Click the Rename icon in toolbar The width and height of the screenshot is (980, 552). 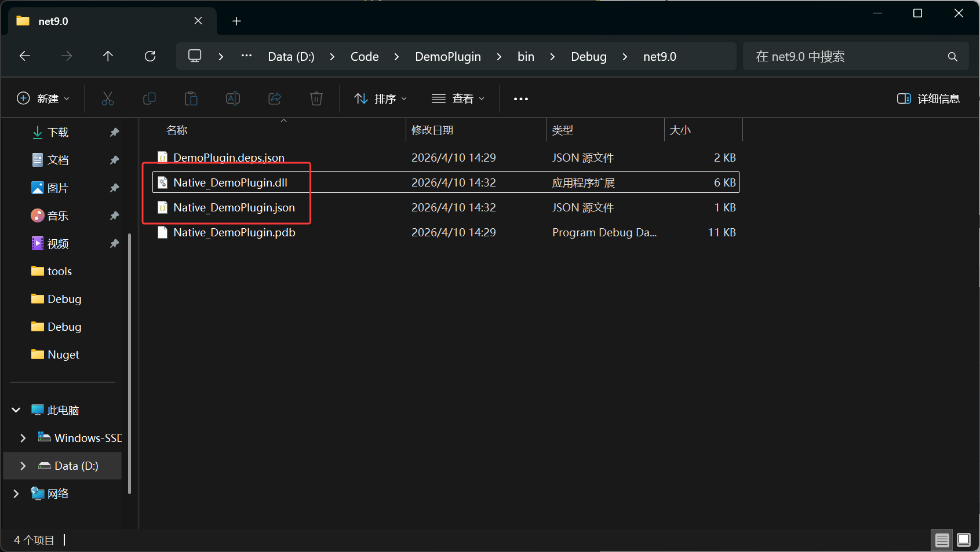pyautogui.click(x=233, y=98)
